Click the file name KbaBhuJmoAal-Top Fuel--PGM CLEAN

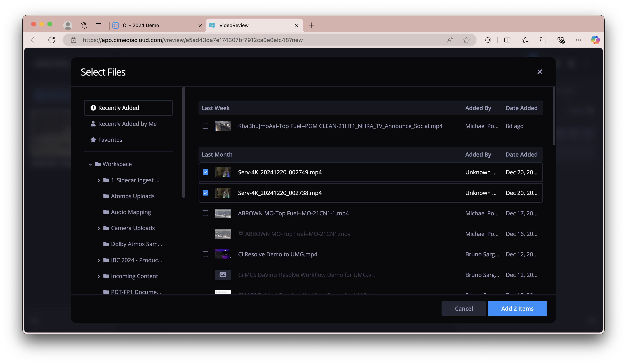click(x=340, y=126)
